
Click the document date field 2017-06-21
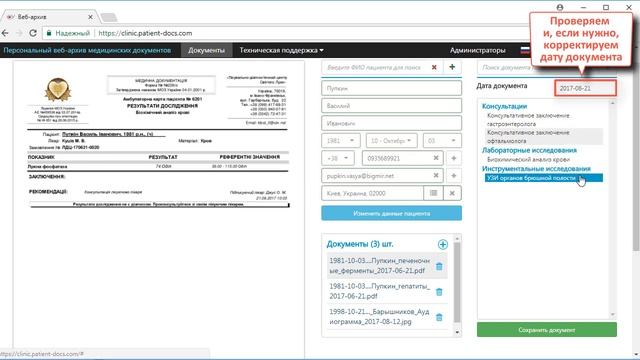pyautogui.click(x=585, y=88)
